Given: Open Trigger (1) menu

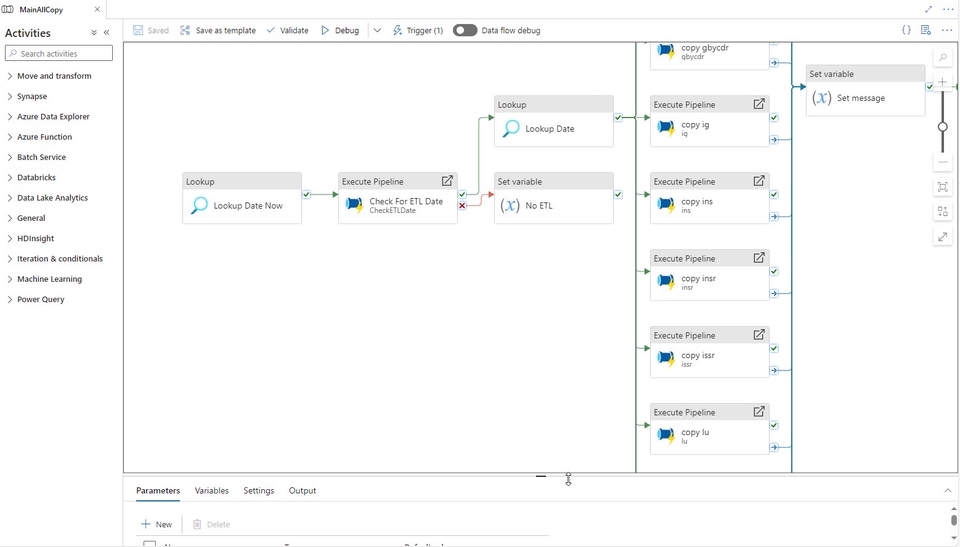Looking at the screenshot, I should click(x=418, y=30).
